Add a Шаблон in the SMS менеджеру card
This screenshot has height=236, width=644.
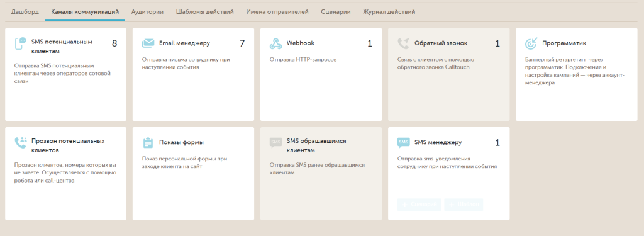pos(464,205)
